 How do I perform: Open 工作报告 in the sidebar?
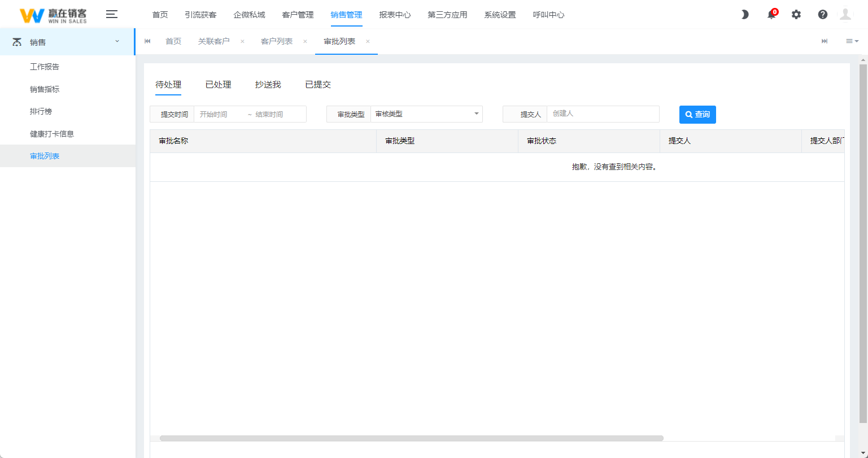tap(45, 67)
